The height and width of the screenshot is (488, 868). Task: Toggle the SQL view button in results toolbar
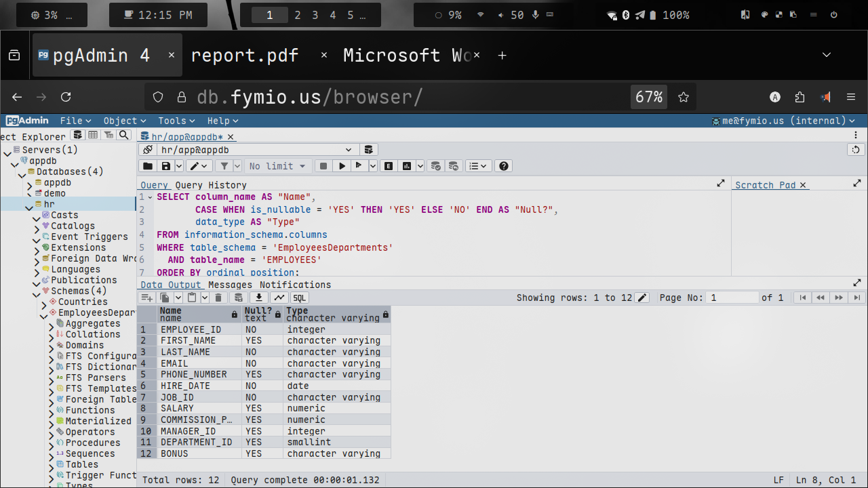(299, 298)
